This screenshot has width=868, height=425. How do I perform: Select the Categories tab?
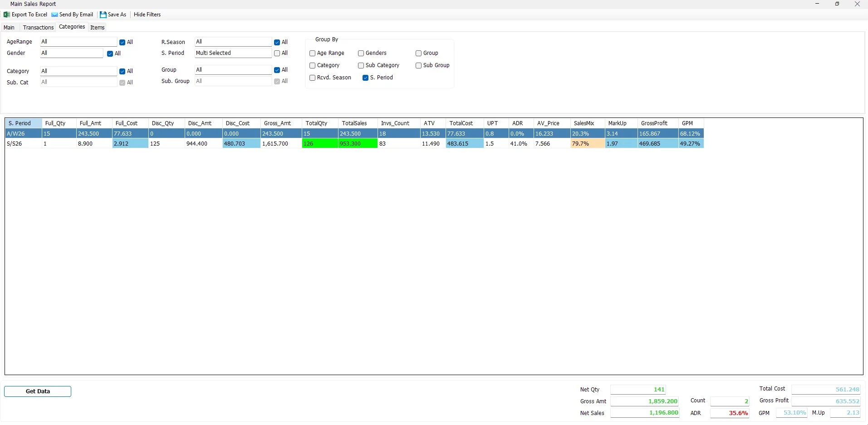pos(72,27)
